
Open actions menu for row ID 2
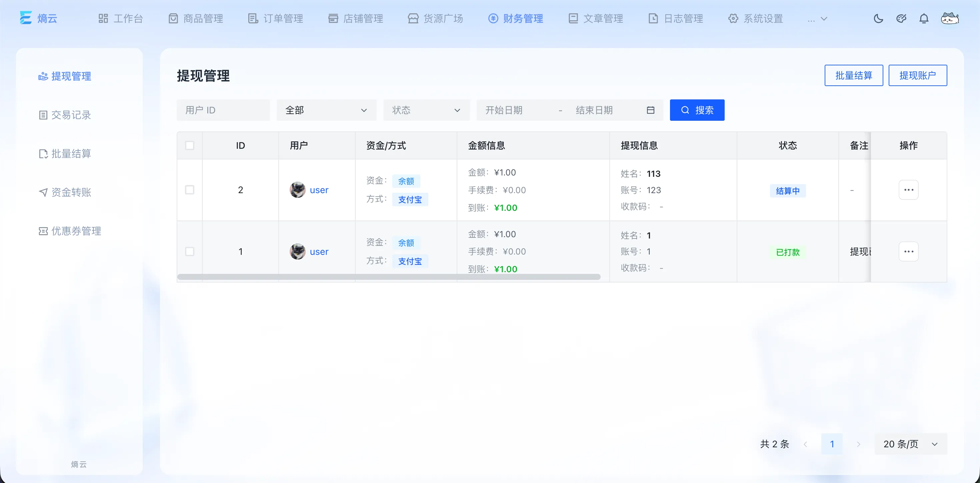tap(908, 189)
